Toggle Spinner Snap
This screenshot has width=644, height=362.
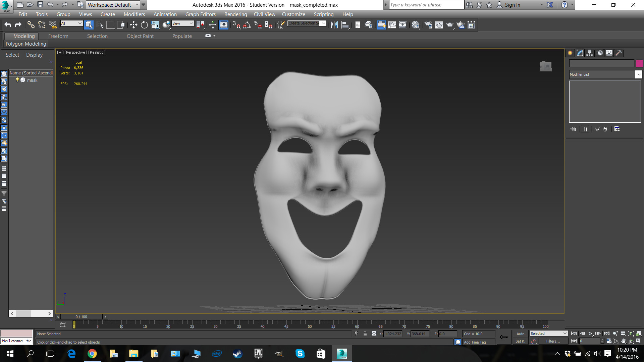pyautogui.click(x=269, y=25)
